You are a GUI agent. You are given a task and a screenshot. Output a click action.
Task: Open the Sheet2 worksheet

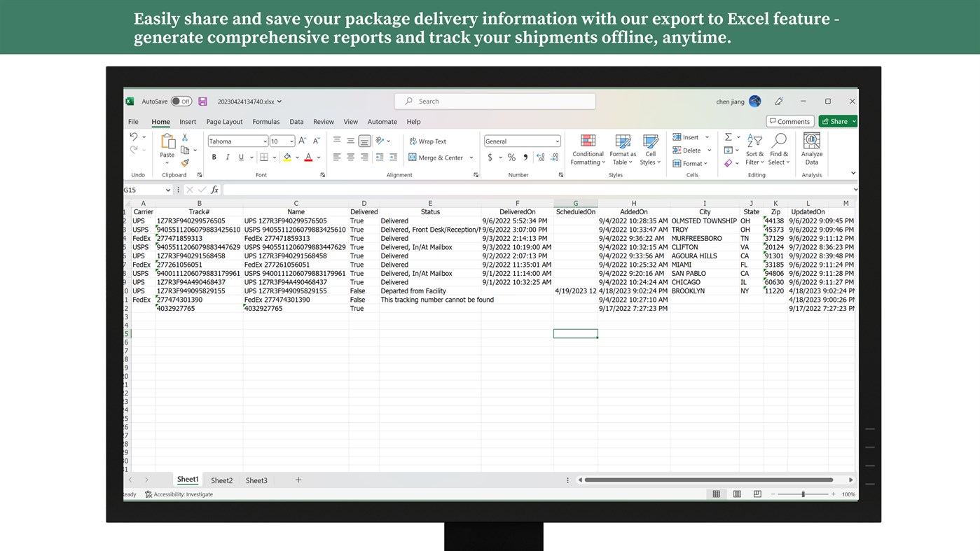tap(221, 480)
